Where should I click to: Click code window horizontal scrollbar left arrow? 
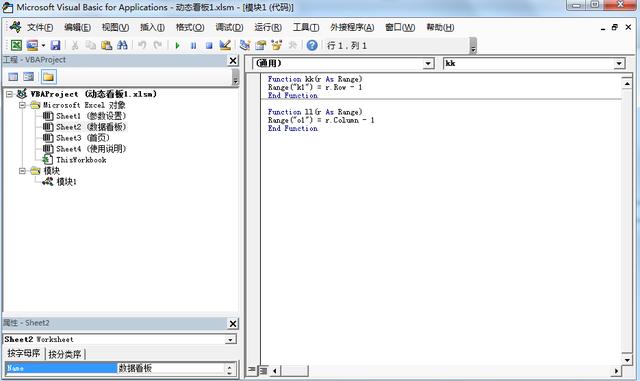(275, 371)
